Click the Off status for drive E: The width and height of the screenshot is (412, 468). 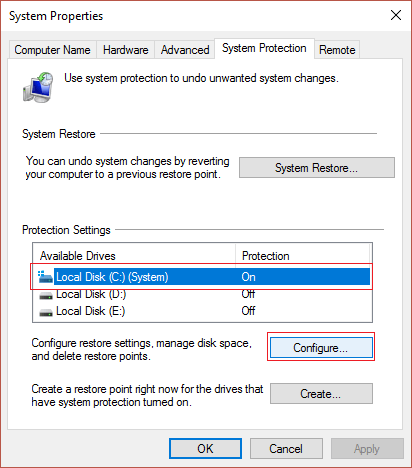248,311
